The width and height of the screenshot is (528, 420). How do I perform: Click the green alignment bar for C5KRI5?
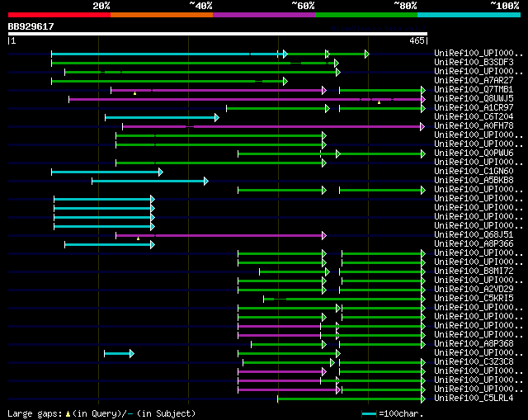point(345,299)
